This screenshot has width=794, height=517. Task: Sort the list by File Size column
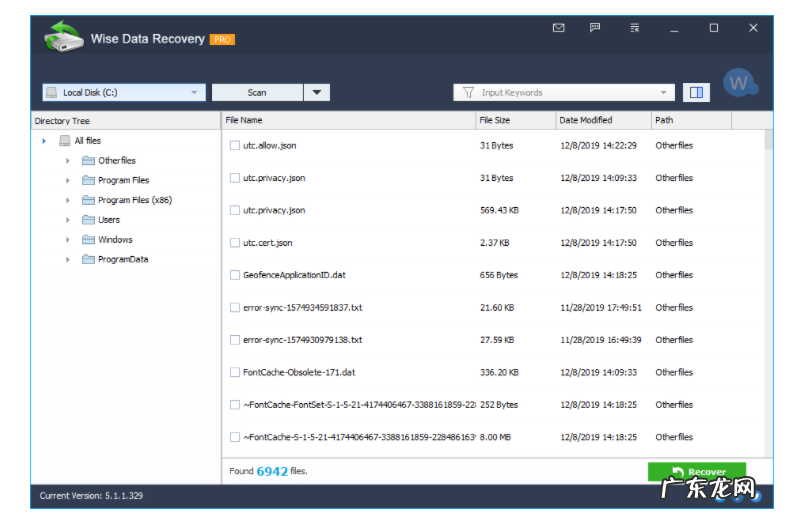click(x=515, y=120)
